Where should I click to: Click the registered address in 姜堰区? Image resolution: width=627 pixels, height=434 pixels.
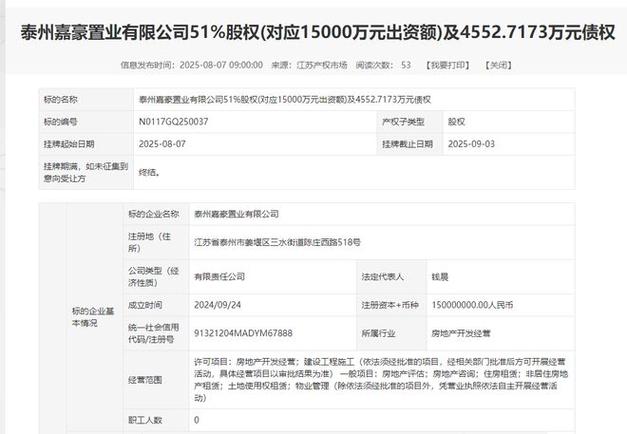point(277,242)
